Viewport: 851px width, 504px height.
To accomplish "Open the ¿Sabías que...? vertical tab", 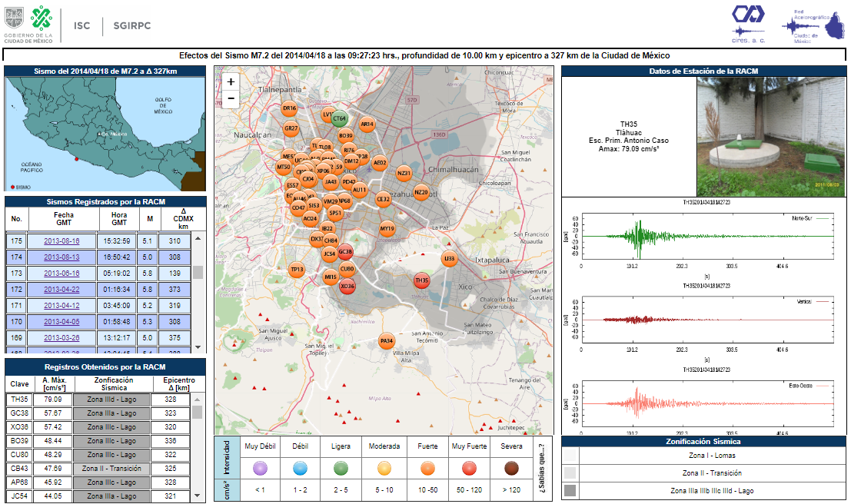I will tap(540, 468).
